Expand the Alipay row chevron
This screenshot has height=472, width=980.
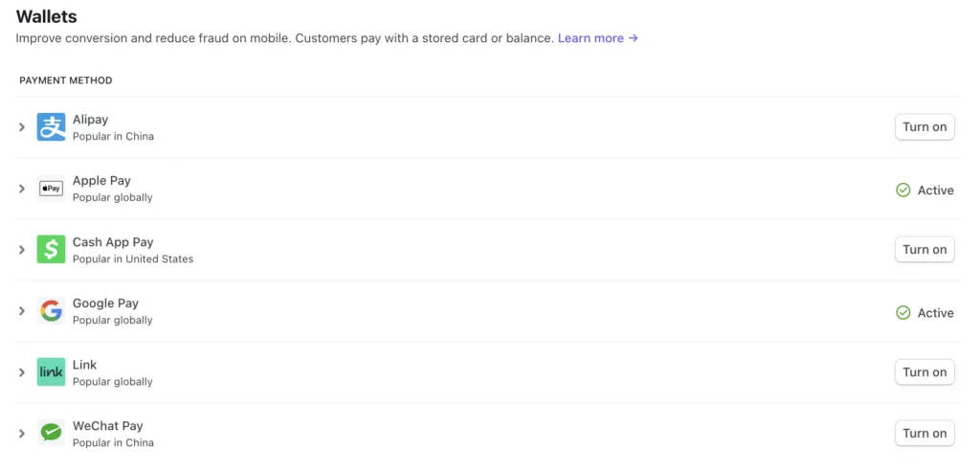pos(22,127)
